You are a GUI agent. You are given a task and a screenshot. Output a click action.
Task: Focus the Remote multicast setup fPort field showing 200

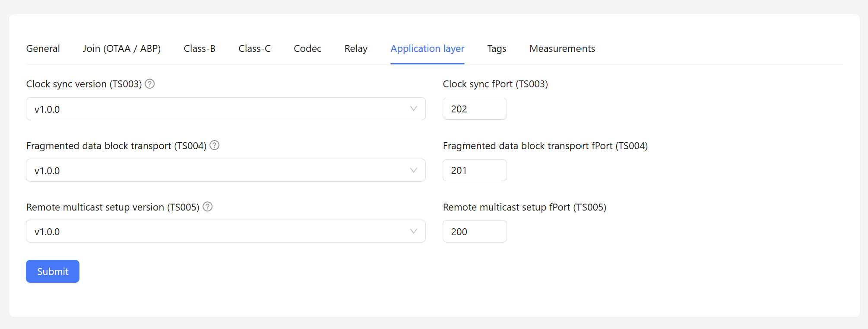[475, 231]
